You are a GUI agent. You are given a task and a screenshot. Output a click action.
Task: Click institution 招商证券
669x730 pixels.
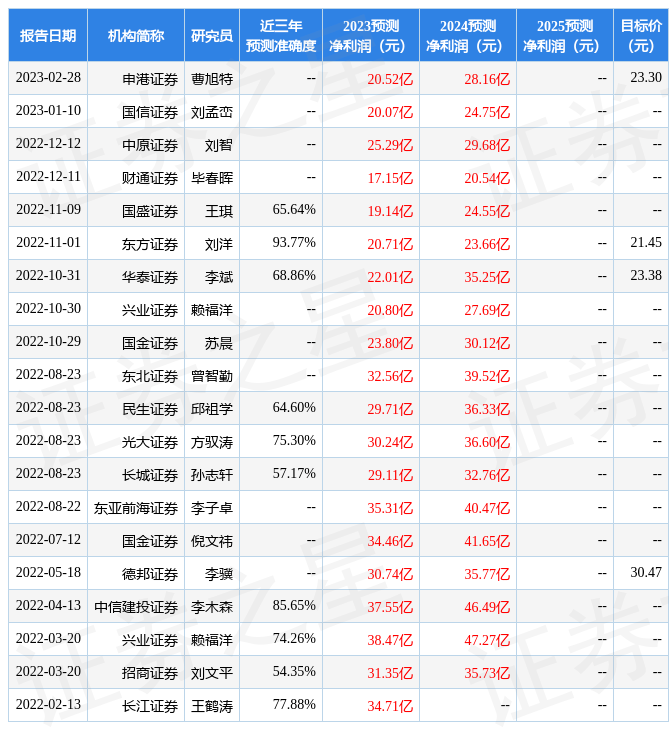coord(150,674)
